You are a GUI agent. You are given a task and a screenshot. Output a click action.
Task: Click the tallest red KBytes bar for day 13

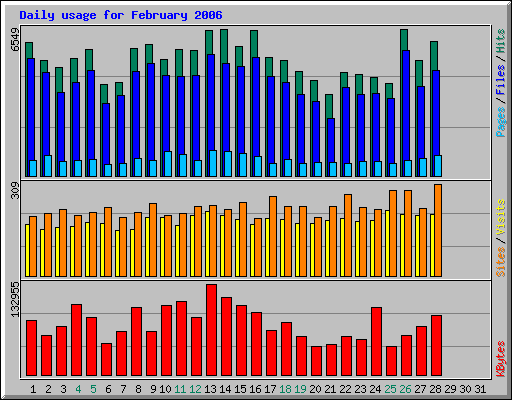211,330
